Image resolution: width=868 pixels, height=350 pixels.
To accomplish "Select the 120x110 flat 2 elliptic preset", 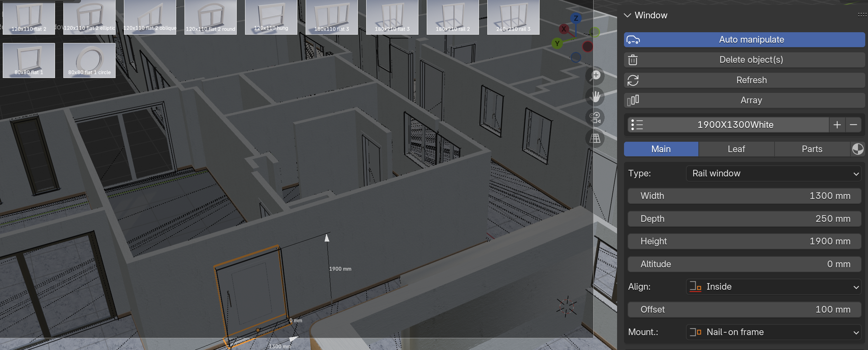I will [89, 17].
